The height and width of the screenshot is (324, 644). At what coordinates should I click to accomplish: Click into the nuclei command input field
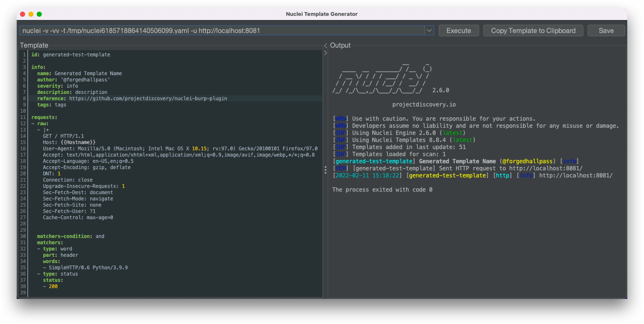tap(222, 30)
